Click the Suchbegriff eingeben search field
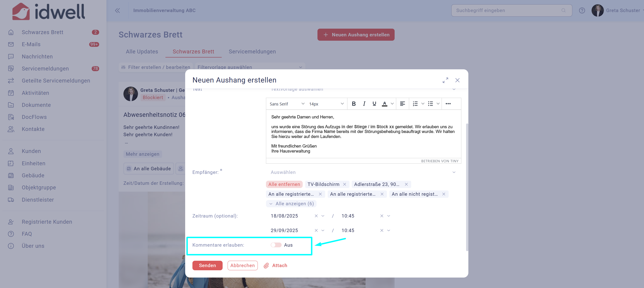The height and width of the screenshot is (288, 644). tap(511, 10)
